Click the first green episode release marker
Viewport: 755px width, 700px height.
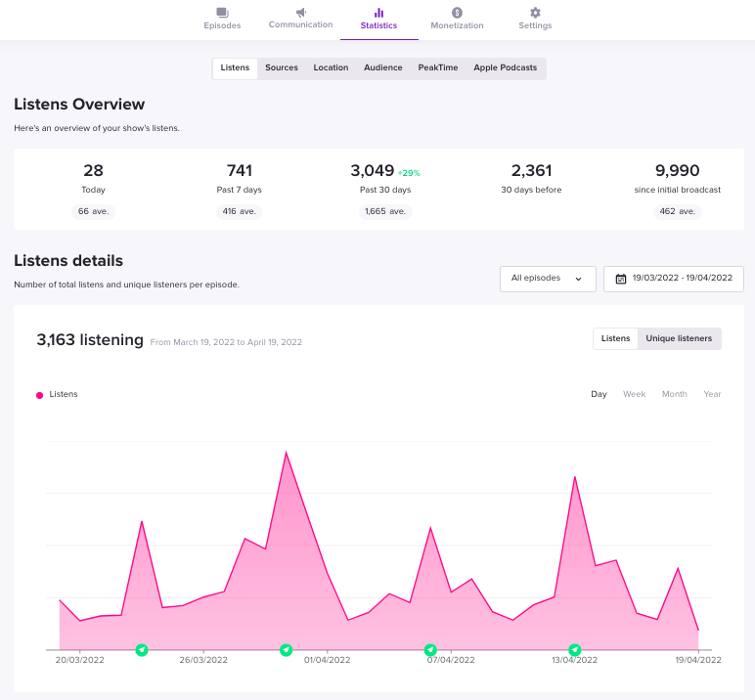142,650
